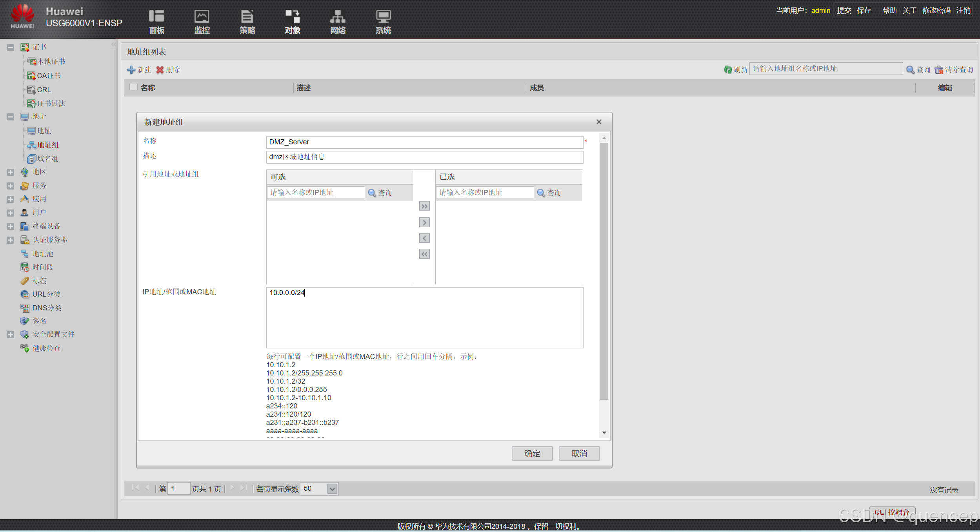This screenshot has width=980, height=532.
Task: Click the 清除查询 clear query icon
Action: tap(939, 69)
